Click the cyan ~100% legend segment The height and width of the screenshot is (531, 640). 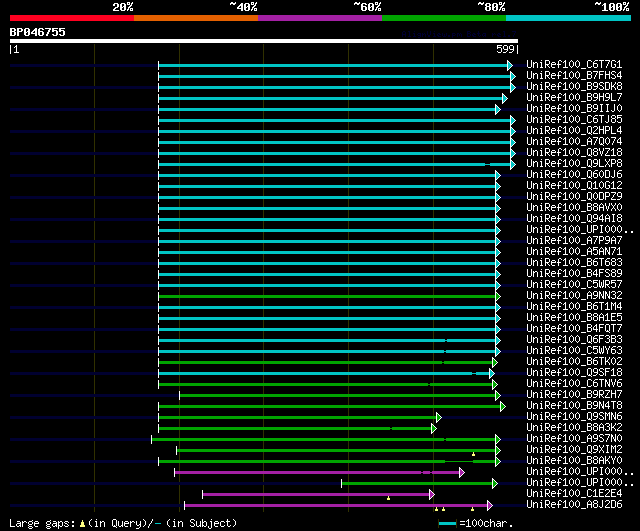point(569,18)
